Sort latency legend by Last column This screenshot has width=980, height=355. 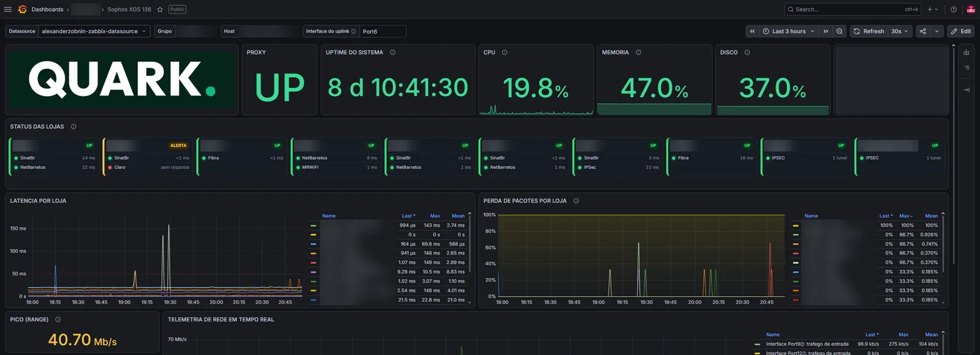tap(408, 216)
